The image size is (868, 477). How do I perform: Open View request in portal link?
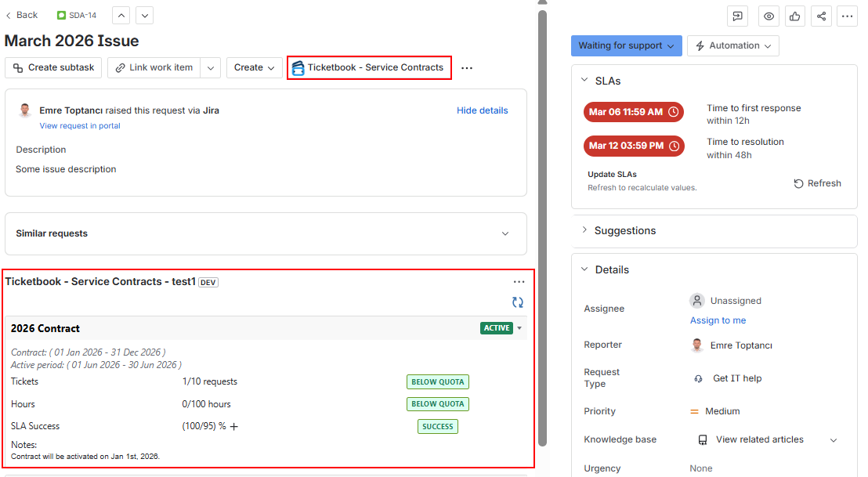(x=80, y=125)
